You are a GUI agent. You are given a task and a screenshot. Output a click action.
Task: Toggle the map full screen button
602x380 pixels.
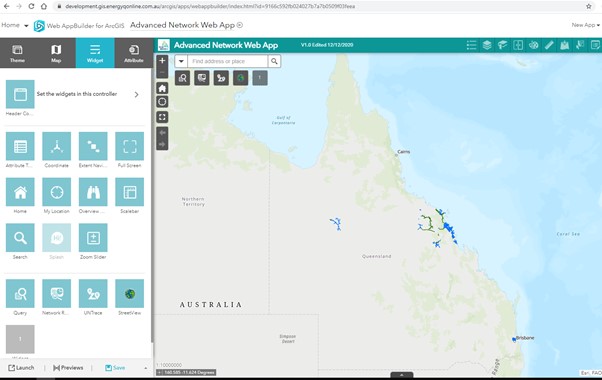pos(162,117)
